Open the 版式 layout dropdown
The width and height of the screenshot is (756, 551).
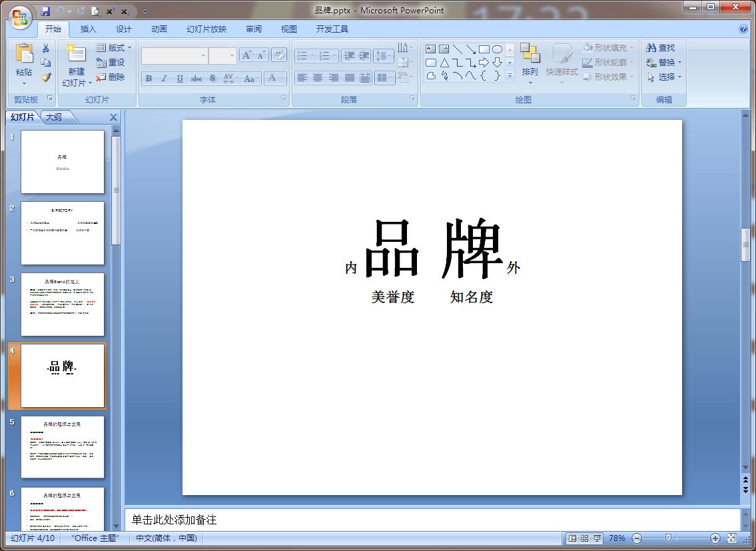click(114, 48)
